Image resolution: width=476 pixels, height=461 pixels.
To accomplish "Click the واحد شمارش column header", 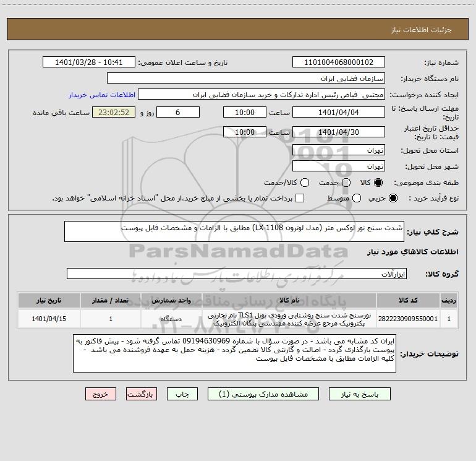I will point(171,300).
